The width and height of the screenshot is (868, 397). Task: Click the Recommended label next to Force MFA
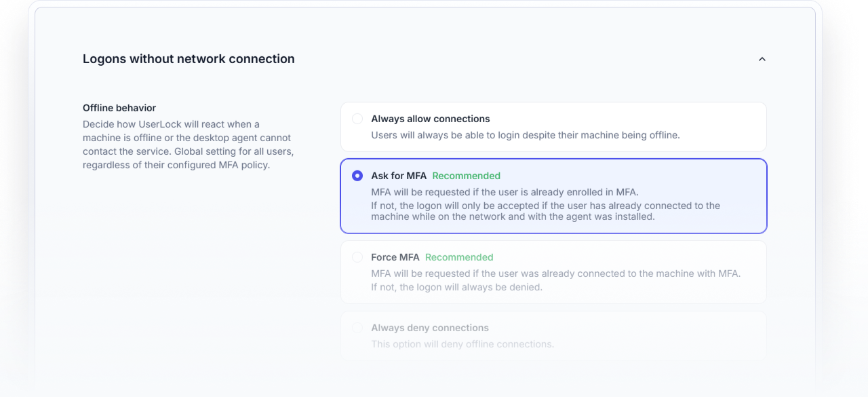pyautogui.click(x=459, y=257)
